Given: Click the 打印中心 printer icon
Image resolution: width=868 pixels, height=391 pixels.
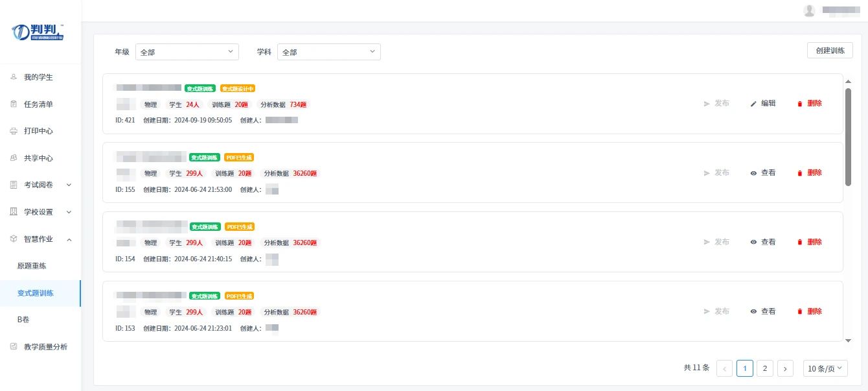Looking at the screenshot, I should (x=14, y=131).
